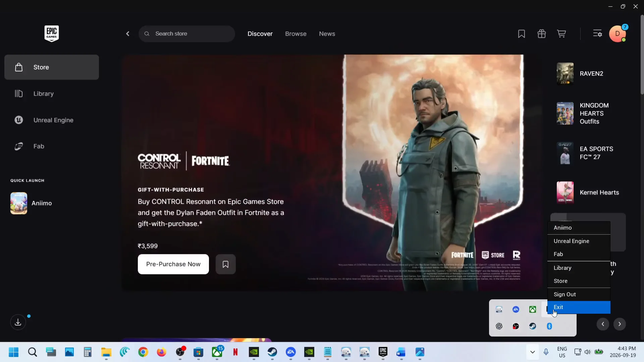
Task: Click the ₹3,599 price text
Action: (148, 246)
